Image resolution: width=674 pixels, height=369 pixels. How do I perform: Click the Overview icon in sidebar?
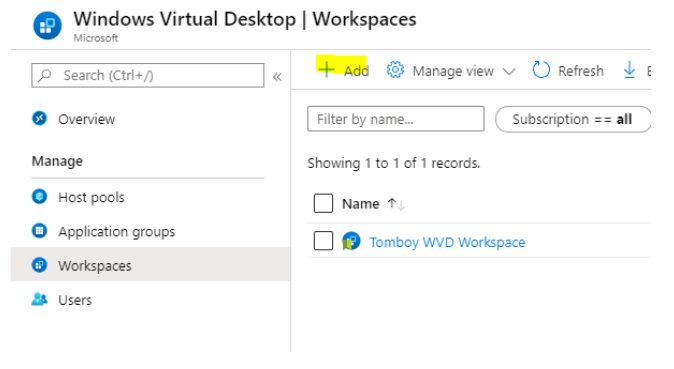(40, 118)
